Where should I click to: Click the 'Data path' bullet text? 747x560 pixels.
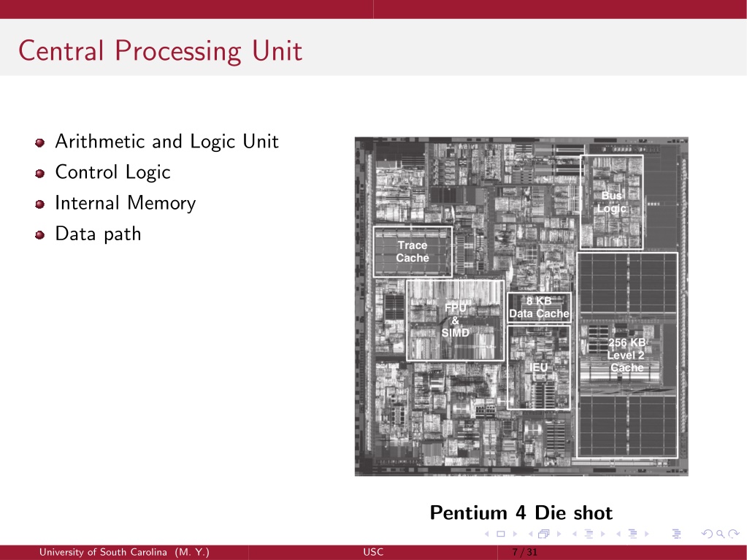pos(98,234)
